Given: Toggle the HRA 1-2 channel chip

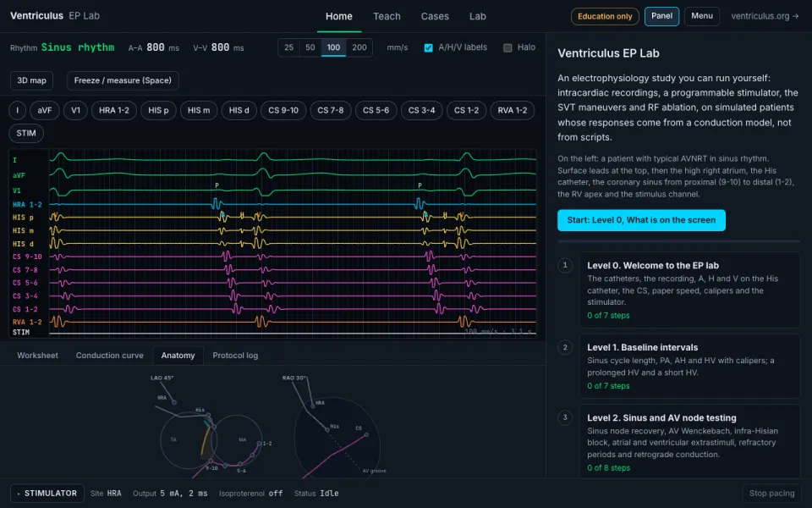Looking at the screenshot, I should (114, 110).
